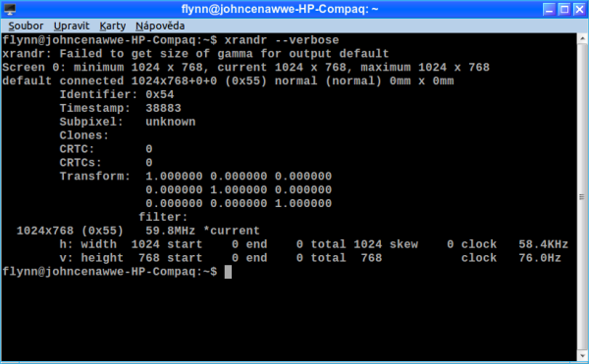Click the 'h: width' label

pos(88,244)
